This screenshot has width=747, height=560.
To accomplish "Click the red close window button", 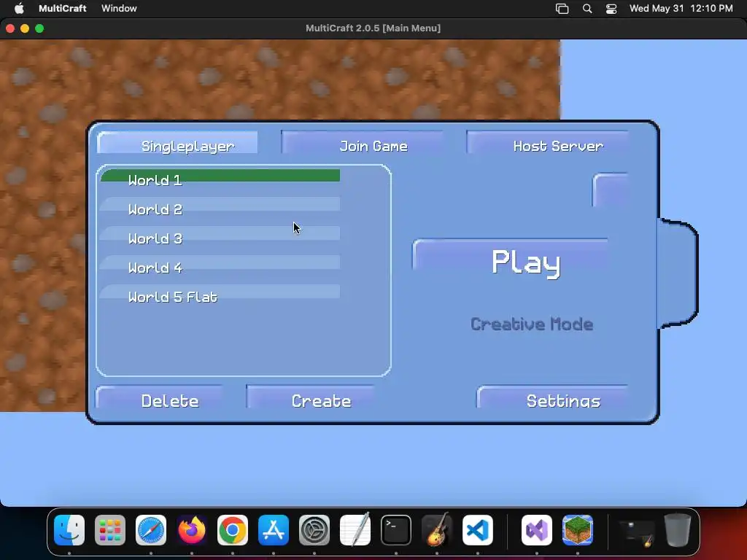I will (10, 28).
